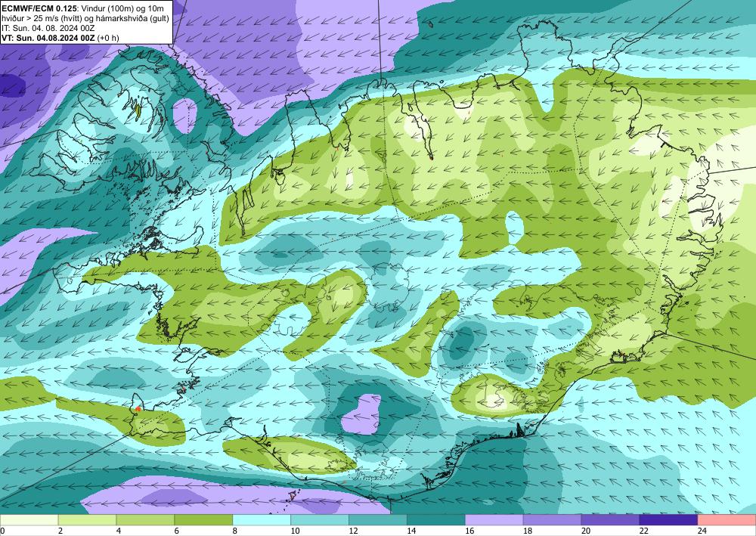Click the legend label '16'
This screenshot has width=756, height=536.
pos(470,531)
